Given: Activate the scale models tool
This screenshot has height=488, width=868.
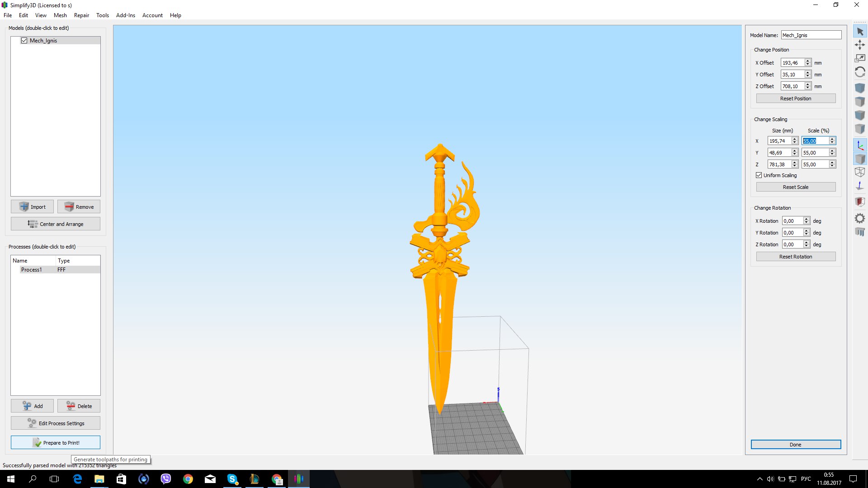Looking at the screenshot, I should 860,58.
